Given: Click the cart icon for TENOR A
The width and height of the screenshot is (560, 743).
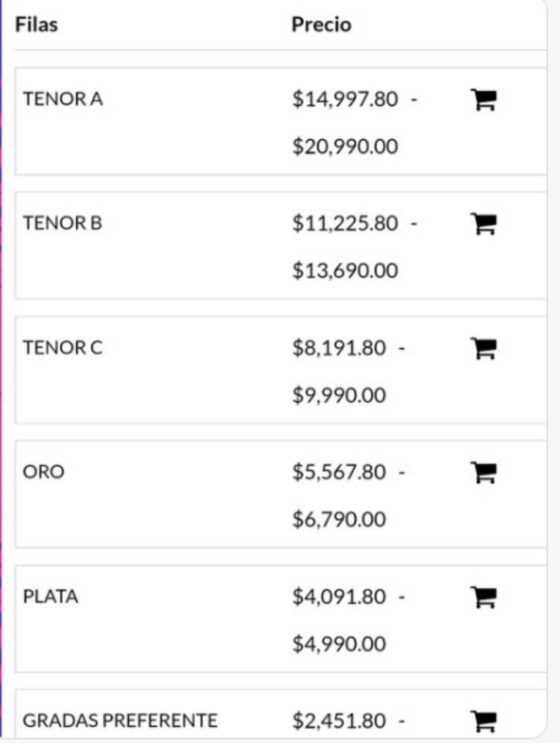Looking at the screenshot, I should (483, 100).
